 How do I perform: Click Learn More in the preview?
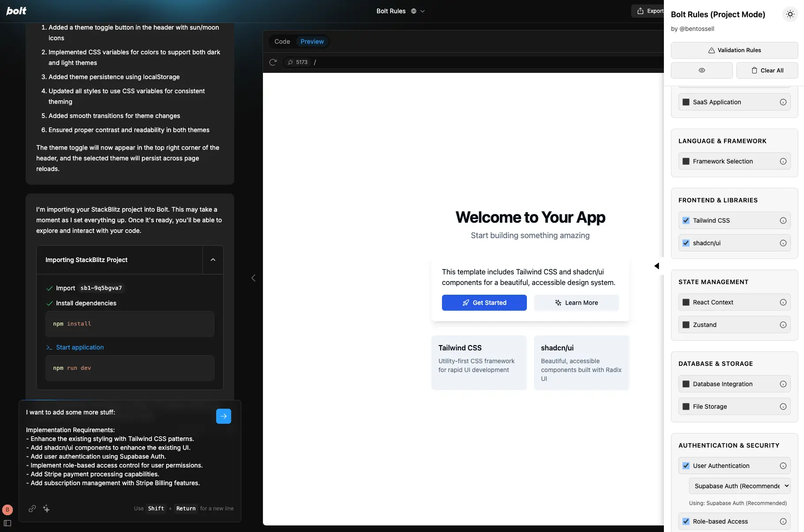[576, 303]
